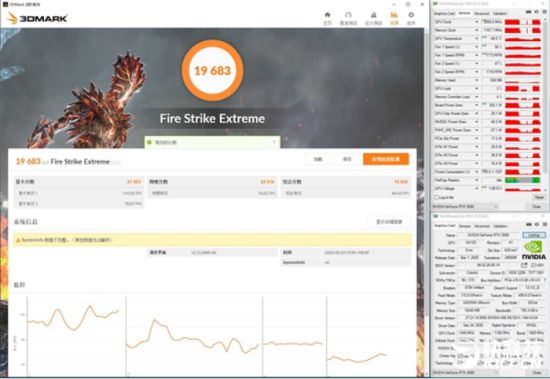Enable the Log to file checkbox
Image resolution: width=550 pixels, height=379 pixels.
437,198
